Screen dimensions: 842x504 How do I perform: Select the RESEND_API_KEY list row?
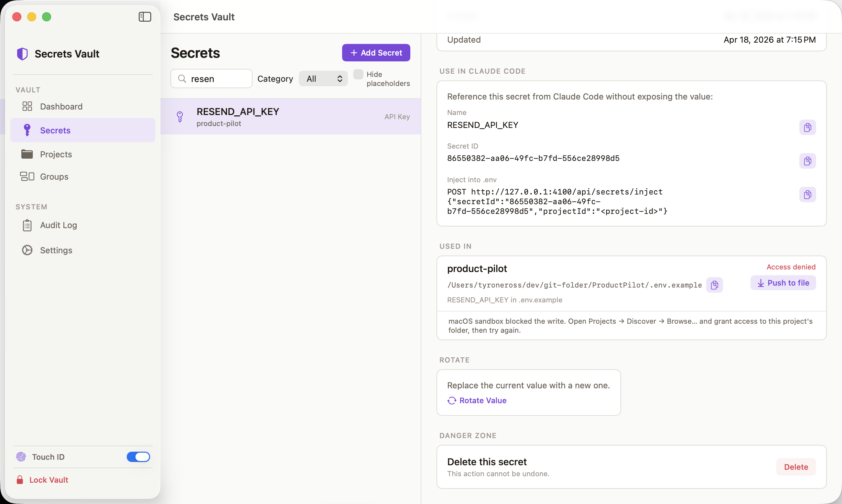[x=291, y=117]
